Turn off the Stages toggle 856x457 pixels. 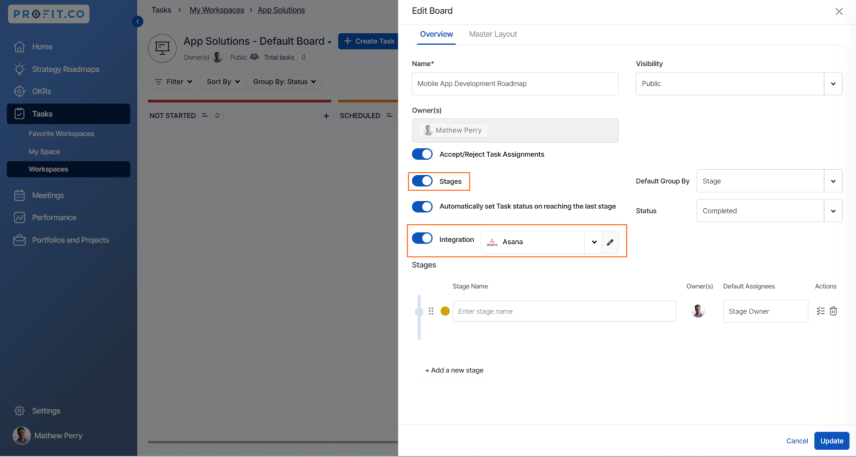422,181
